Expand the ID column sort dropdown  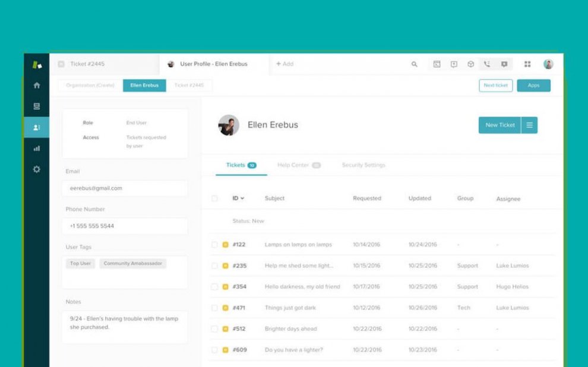[238, 198]
